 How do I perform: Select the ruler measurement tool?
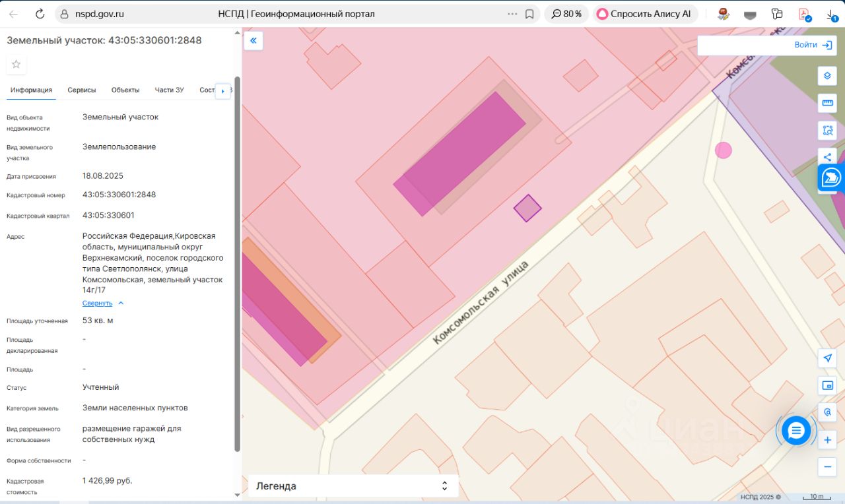click(x=827, y=103)
